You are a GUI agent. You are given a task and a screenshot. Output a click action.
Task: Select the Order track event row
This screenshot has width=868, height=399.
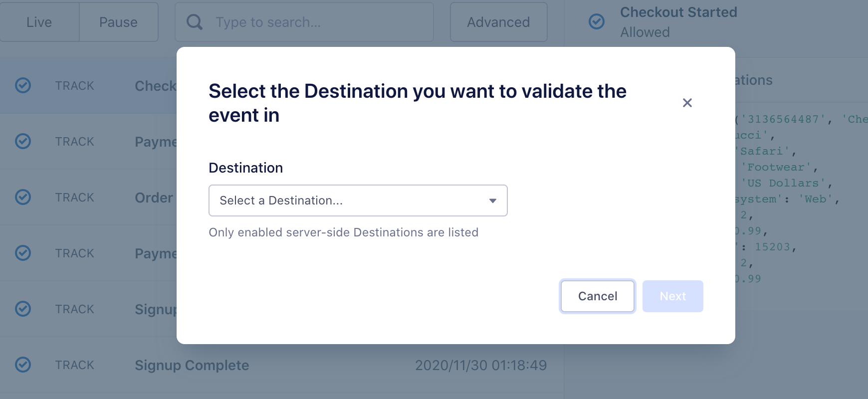tap(154, 198)
